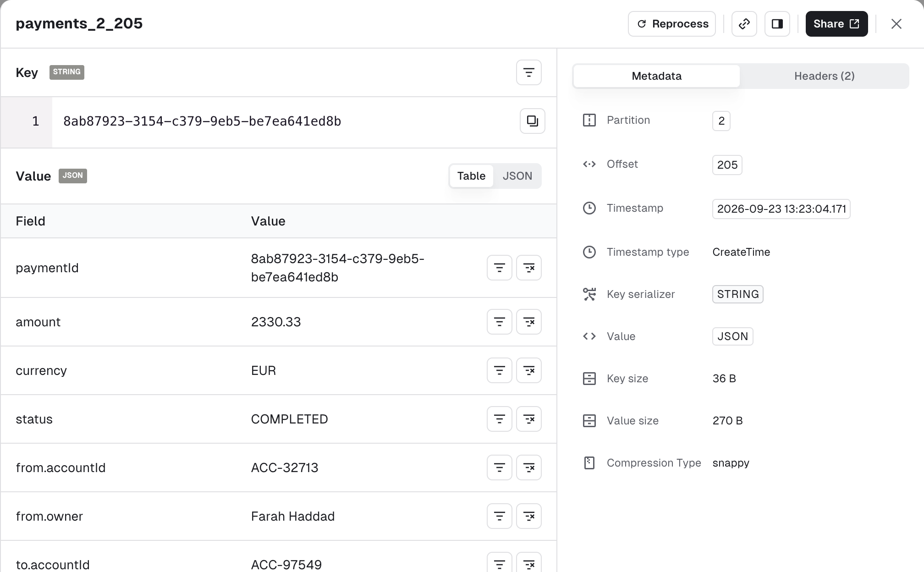Viewport: 924px width, 572px height.
Task: Click the Timestamp value 2026-09-23 box
Action: pos(781,209)
